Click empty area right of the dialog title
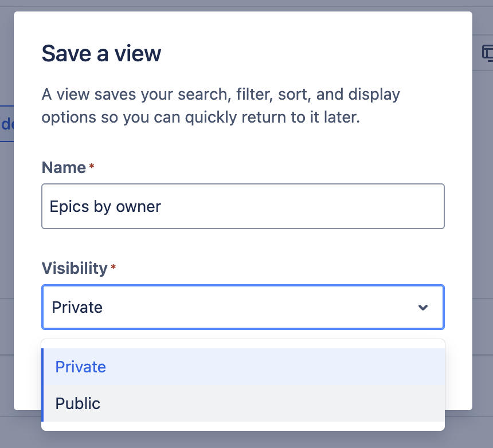The height and width of the screenshot is (448, 493). (x=315, y=54)
